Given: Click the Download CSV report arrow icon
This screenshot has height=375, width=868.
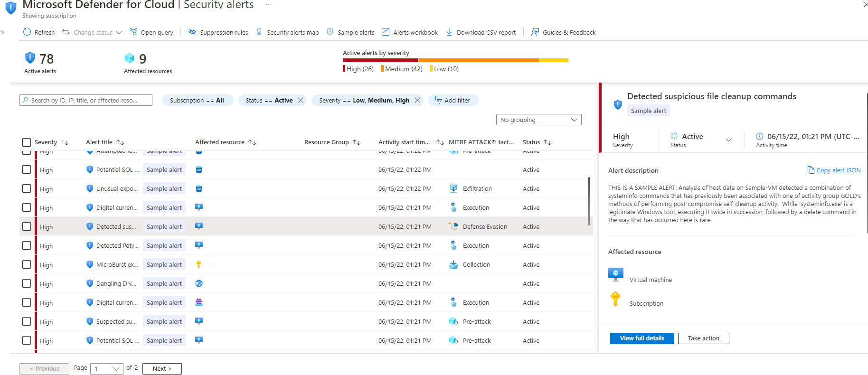Looking at the screenshot, I should point(449,32).
